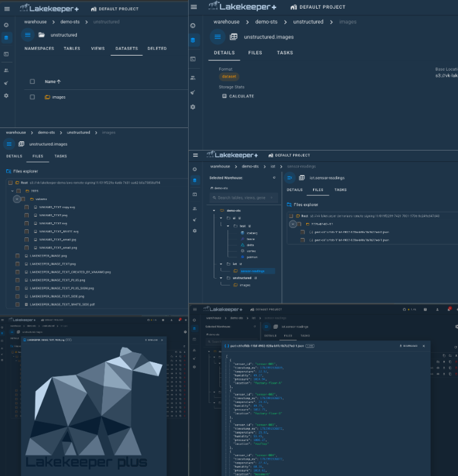Open LAKEKEEPER_IMAGE_TEXT_SIDE.png file

[57, 296]
